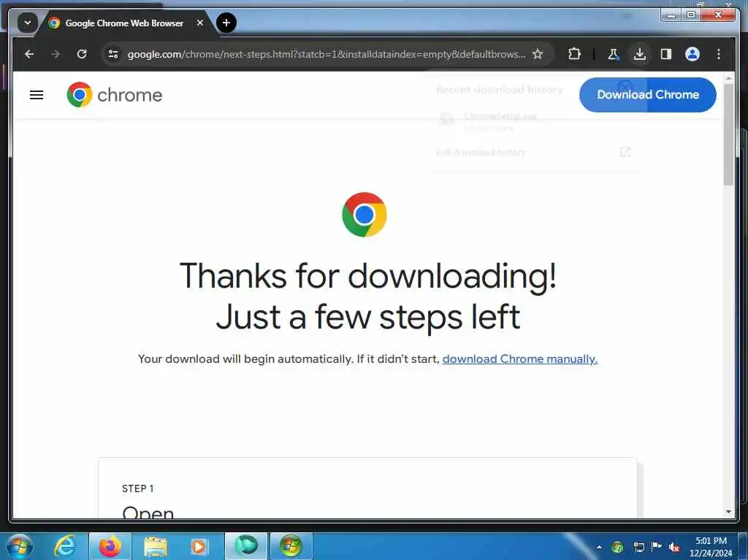
Task: Click the network tray icon
Action: tap(638, 547)
